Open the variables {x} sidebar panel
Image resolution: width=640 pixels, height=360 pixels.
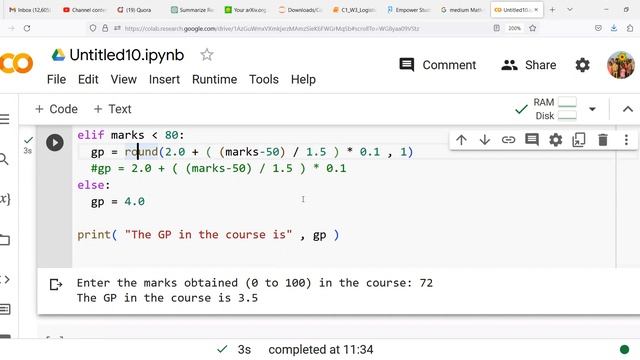pos(5,199)
